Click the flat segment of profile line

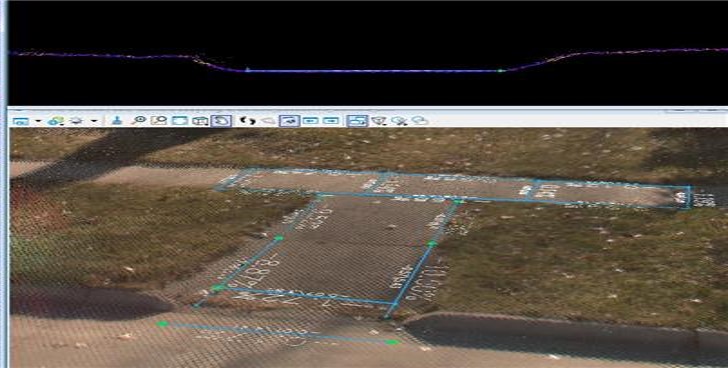coord(371,71)
